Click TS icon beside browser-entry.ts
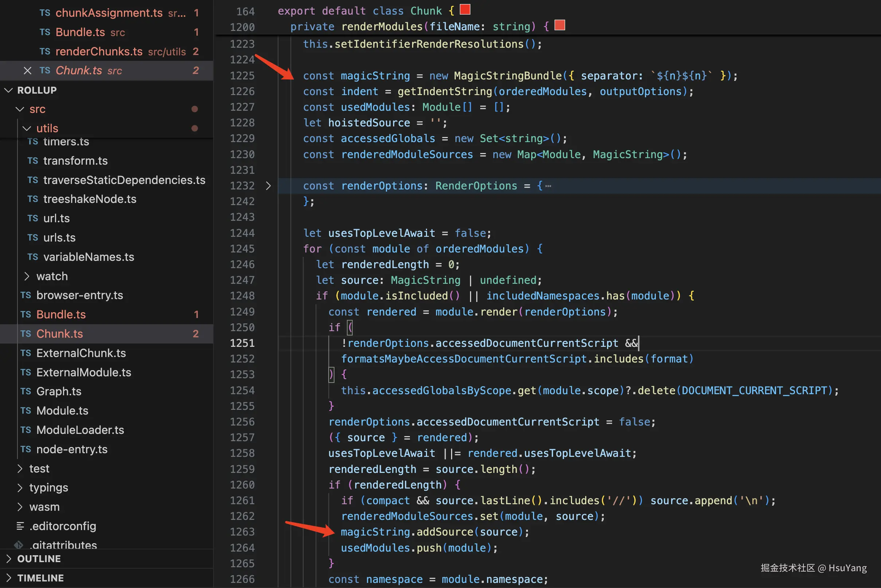881x588 pixels. [26, 295]
